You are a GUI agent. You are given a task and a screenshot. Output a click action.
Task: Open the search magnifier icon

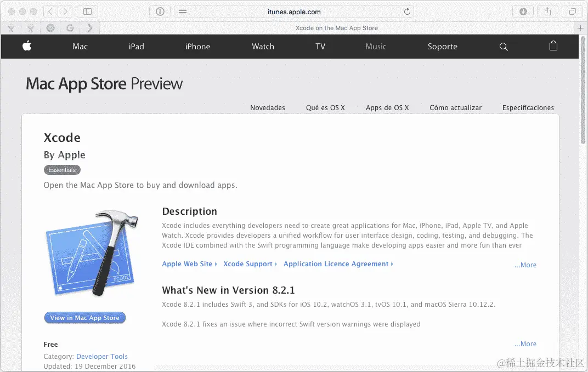504,47
